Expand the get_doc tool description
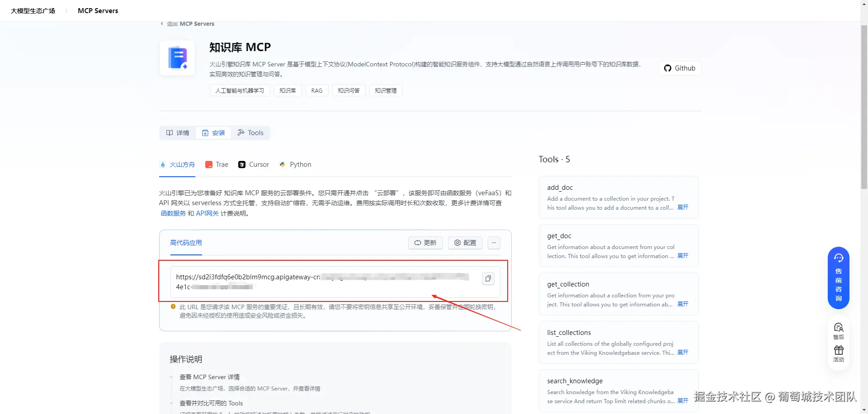Screen dimensions: 868x414 tap(683, 256)
